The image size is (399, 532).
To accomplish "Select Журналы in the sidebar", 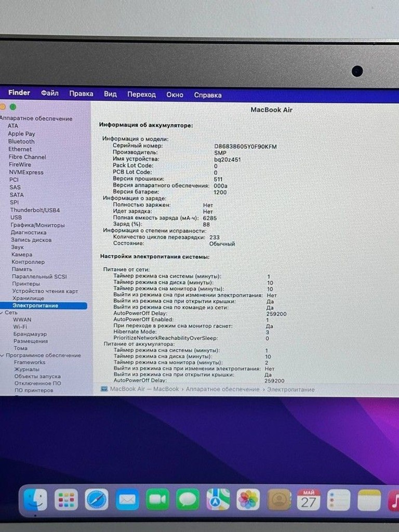I will (27, 369).
